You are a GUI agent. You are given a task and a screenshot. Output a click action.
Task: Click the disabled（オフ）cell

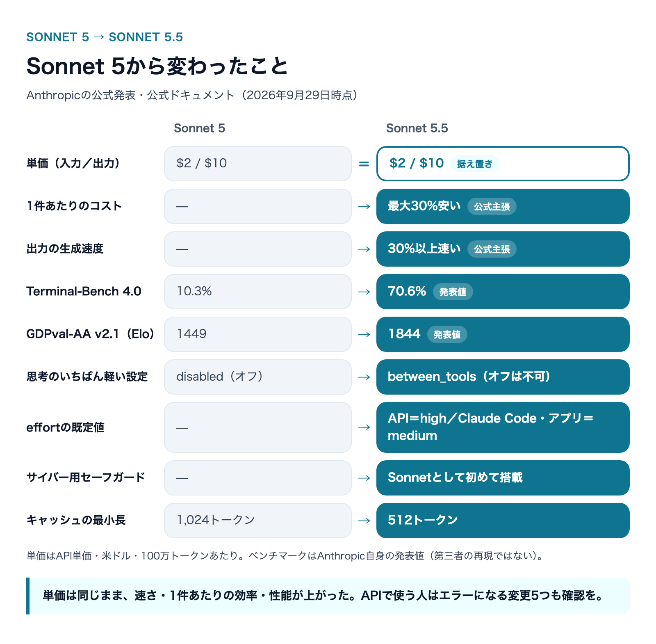point(258,377)
